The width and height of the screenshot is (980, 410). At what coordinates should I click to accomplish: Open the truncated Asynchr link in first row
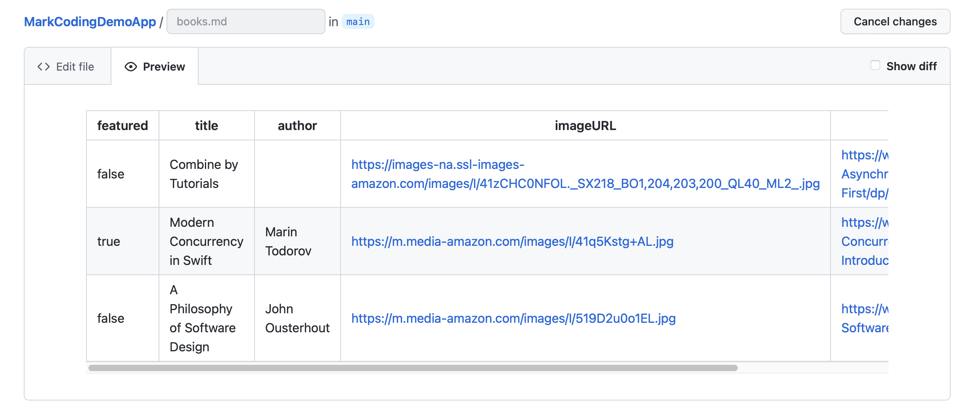coord(865,174)
